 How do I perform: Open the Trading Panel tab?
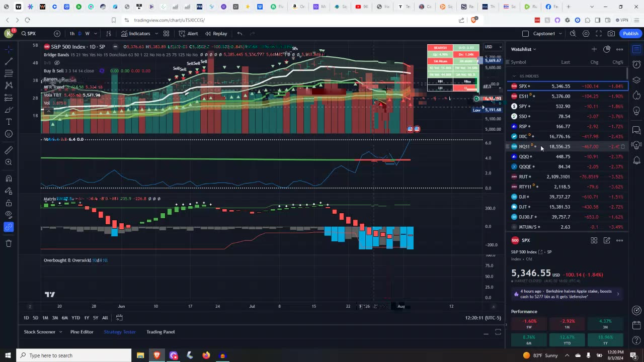click(160, 332)
